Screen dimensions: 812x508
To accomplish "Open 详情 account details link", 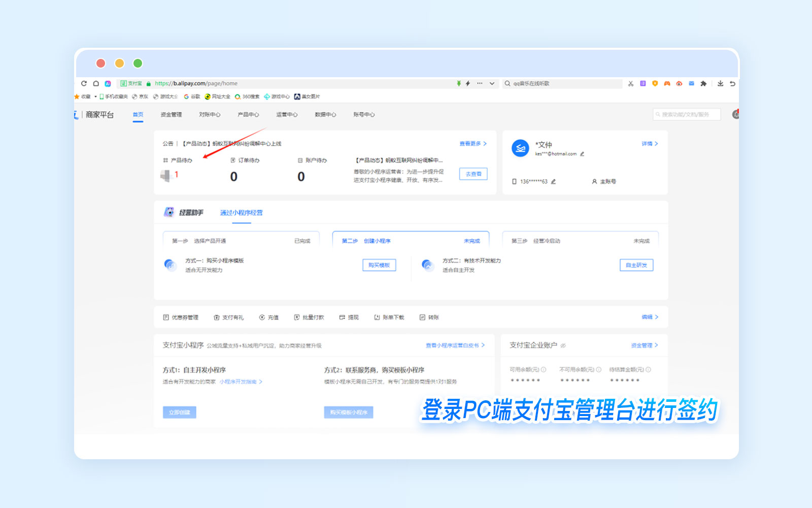I will [x=650, y=144].
